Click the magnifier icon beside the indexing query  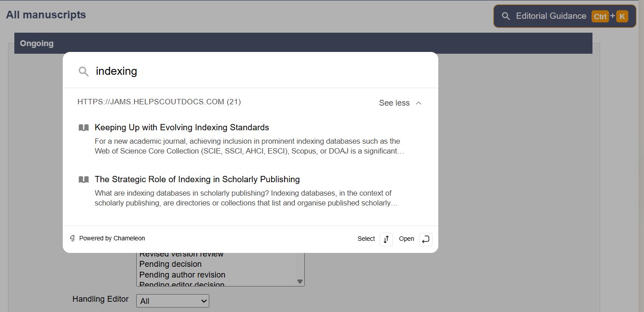[x=83, y=72]
